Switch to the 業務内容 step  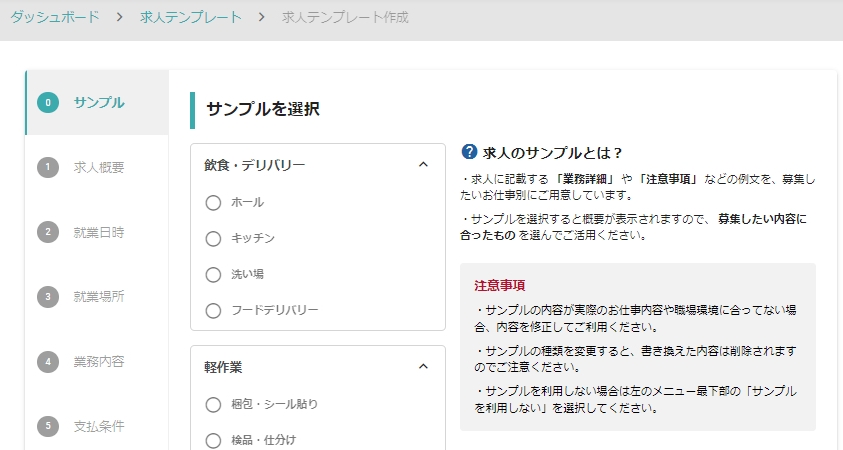pyautogui.click(x=99, y=361)
